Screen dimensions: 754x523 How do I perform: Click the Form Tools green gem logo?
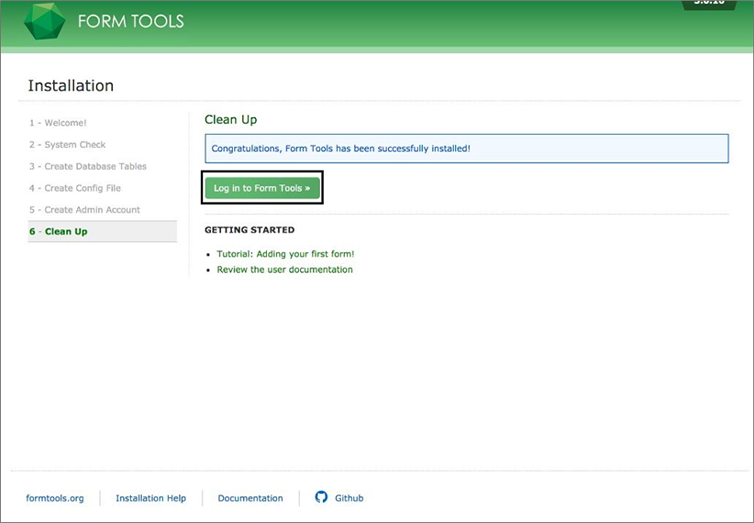coord(45,21)
